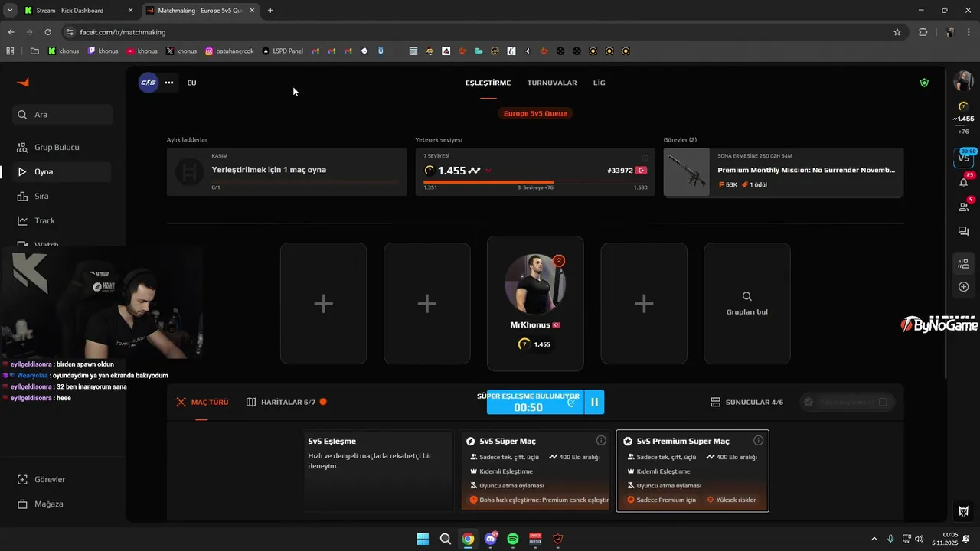Image resolution: width=980 pixels, height=551 pixels.
Task: Click the bottom-right FACEIT overlay icon
Action: coord(964,511)
